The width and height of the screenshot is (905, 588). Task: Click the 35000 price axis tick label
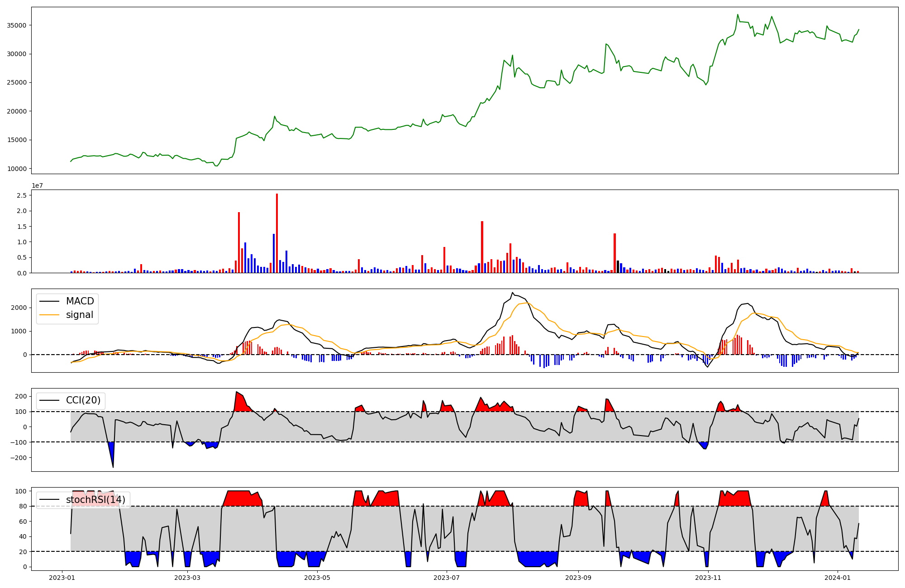click(x=16, y=25)
